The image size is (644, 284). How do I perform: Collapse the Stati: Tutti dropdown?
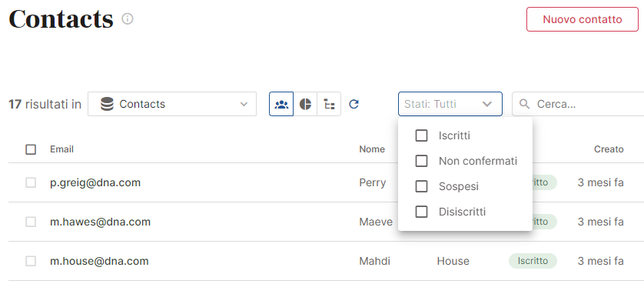pyautogui.click(x=450, y=104)
